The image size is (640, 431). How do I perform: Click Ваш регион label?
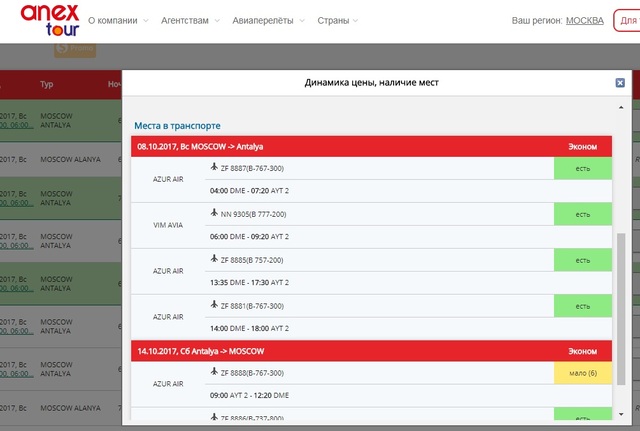(537, 20)
